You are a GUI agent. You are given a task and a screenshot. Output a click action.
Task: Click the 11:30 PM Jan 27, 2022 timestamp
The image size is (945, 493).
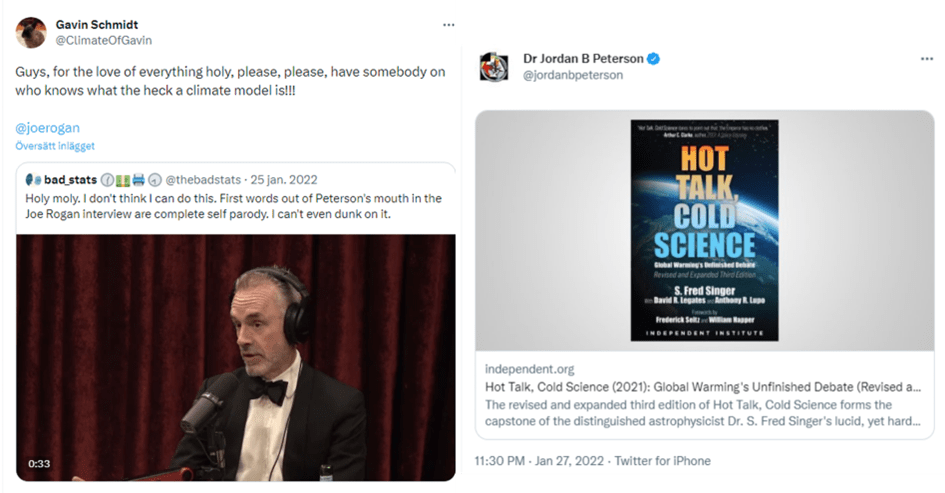click(x=539, y=461)
